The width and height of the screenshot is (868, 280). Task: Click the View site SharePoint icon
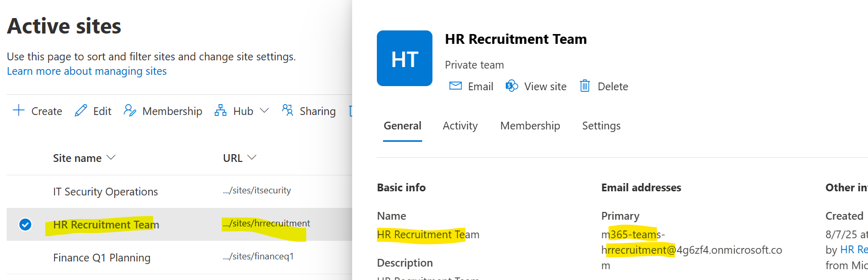[x=512, y=86]
